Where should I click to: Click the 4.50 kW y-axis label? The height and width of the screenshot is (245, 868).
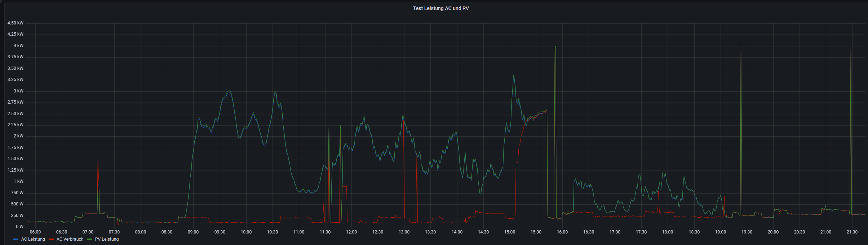click(15, 23)
